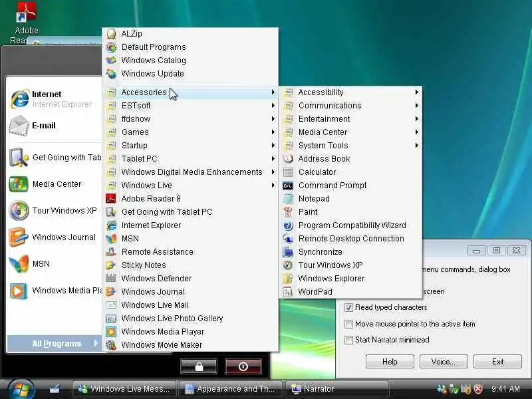The height and width of the screenshot is (399, 532).
Task: Open Windows Defender
Action: pyautogui.click(x=190, y=278)
